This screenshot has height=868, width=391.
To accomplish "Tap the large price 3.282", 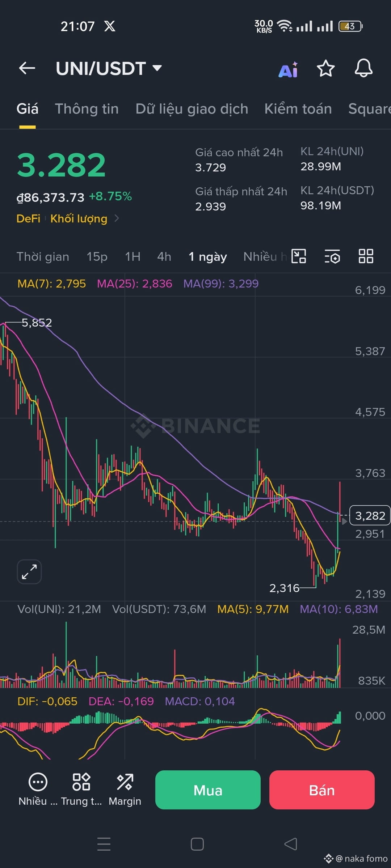I will tap(61, 165).
